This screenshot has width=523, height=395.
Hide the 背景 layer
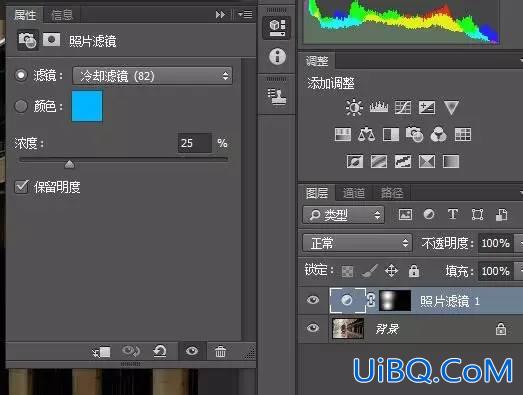point(313,328)
